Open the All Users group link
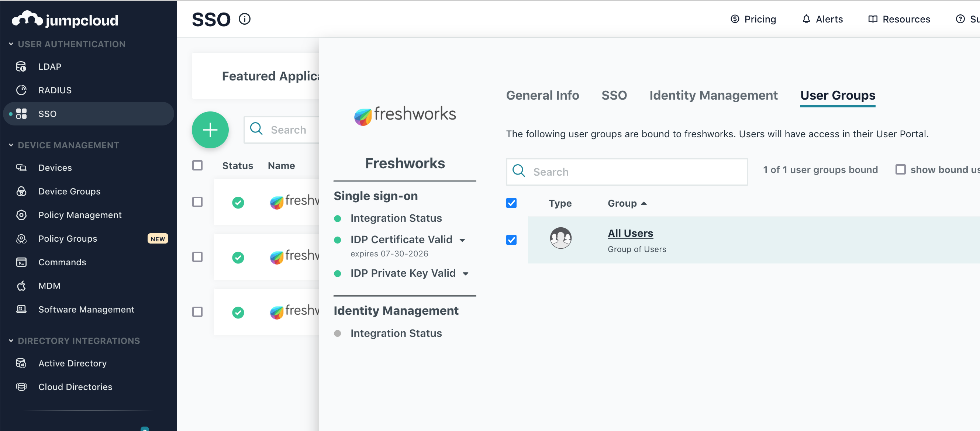The width and height of the screenshot is (980, 431). point(630,233)
